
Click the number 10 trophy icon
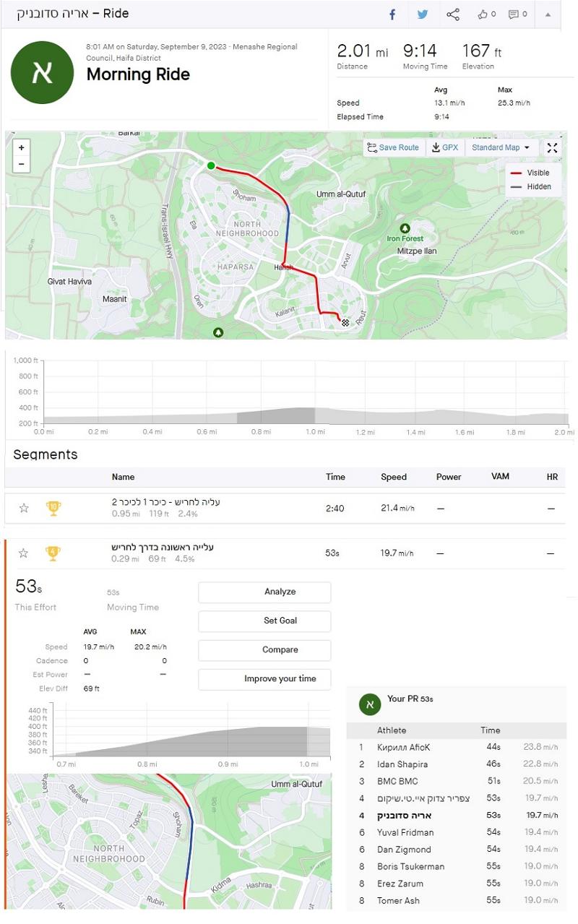(x=53, y=508)
